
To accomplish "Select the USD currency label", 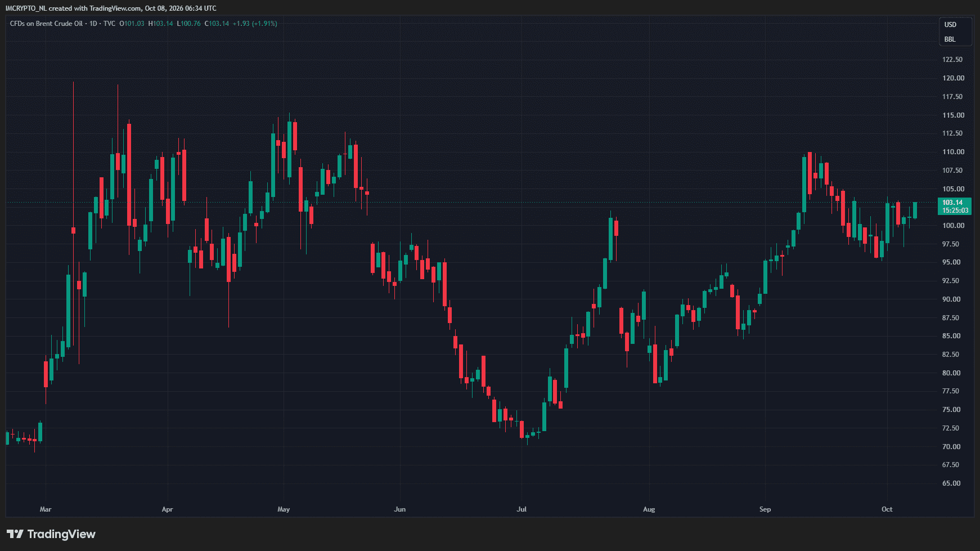I will 950,25.
